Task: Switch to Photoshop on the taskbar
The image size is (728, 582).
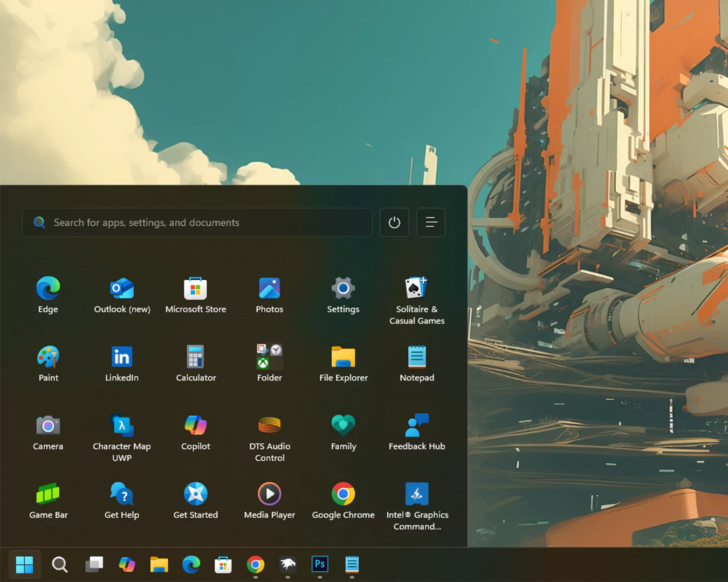Action: point(320,564)
